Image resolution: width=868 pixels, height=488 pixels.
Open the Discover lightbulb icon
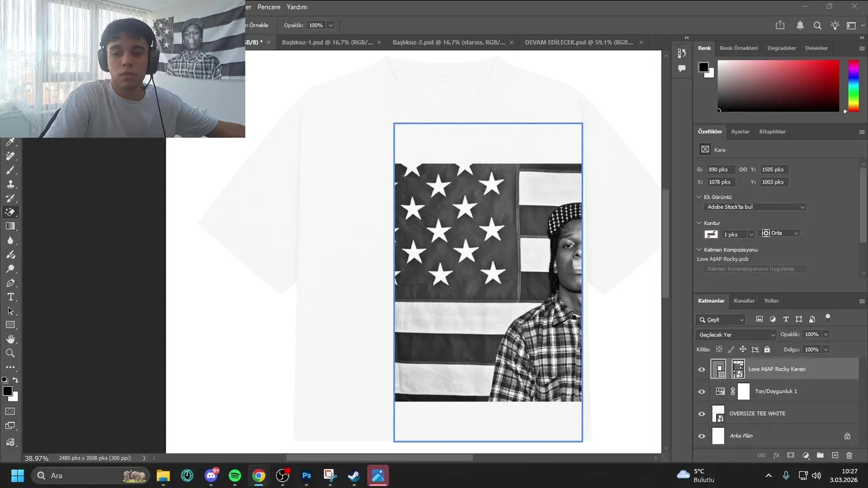[835, 25]
